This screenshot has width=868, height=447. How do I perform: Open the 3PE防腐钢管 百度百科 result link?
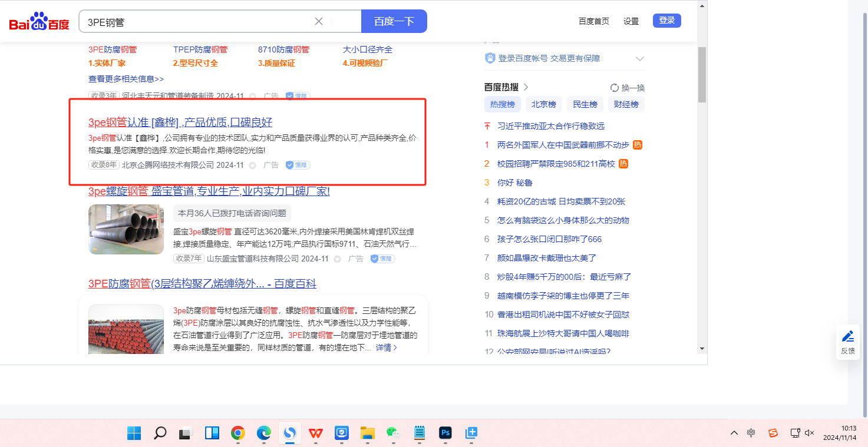pos(202,284)
